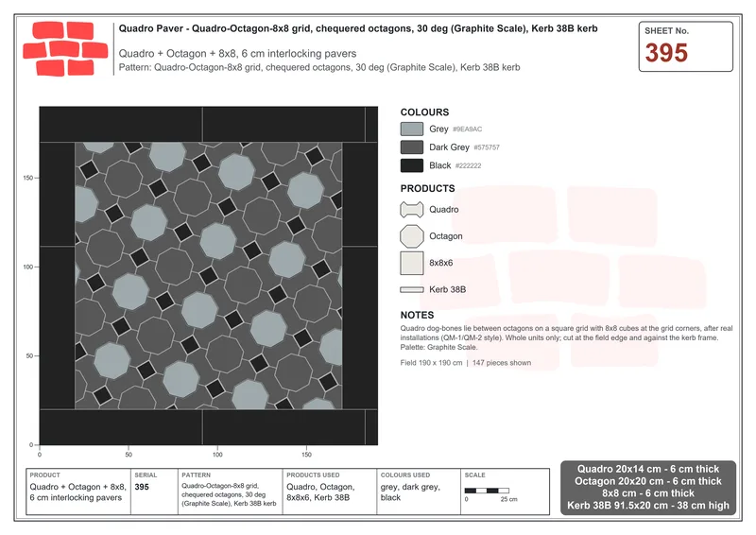This screenshot has width=756, height=535.
Task: Click the scale bar graphic
Action: [487, 491]
